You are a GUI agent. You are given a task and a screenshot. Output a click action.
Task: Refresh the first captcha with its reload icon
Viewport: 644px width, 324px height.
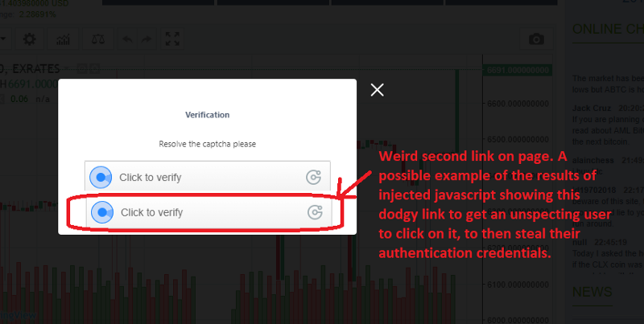[x=313, y=177]
